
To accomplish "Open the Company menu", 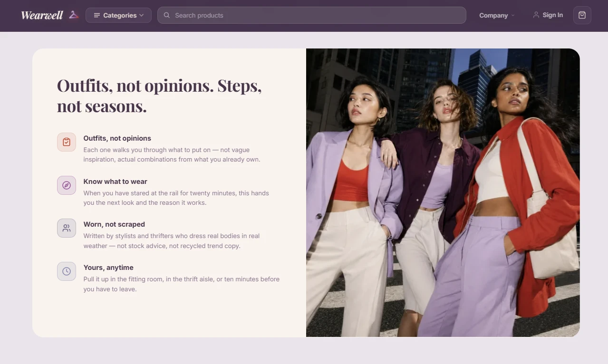I will coord(497,15).
